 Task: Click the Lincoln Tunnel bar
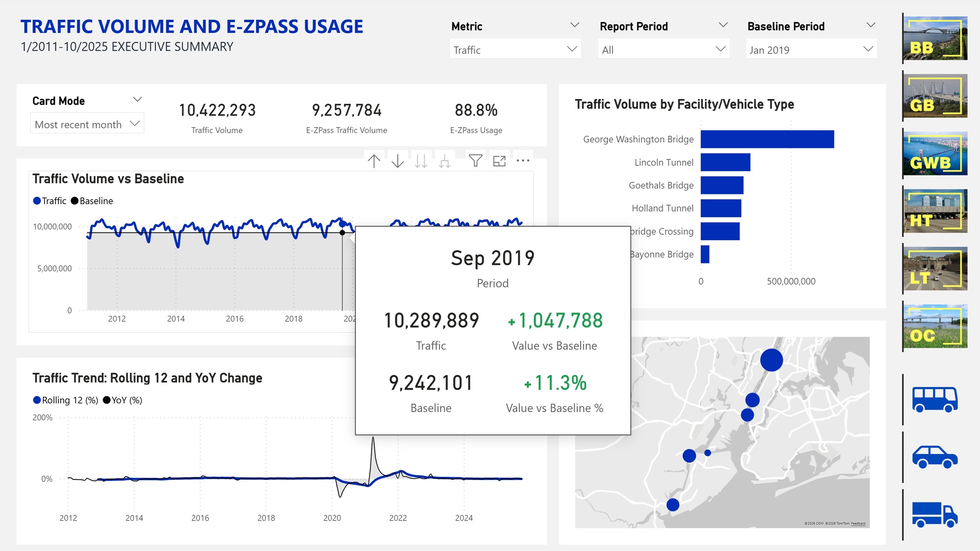725,162
